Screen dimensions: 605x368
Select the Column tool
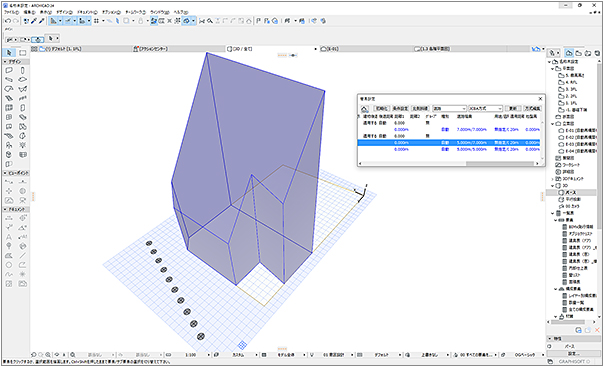coord(23,71)
